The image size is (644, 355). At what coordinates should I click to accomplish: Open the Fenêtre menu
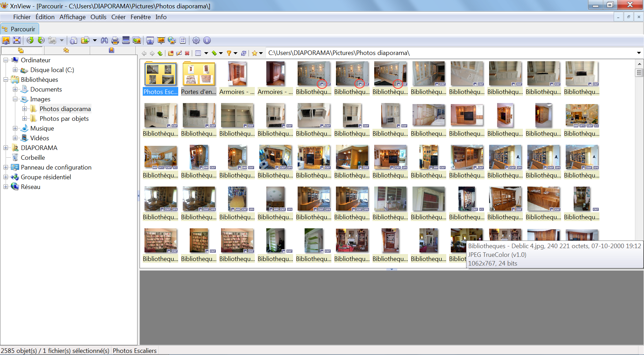141,17
